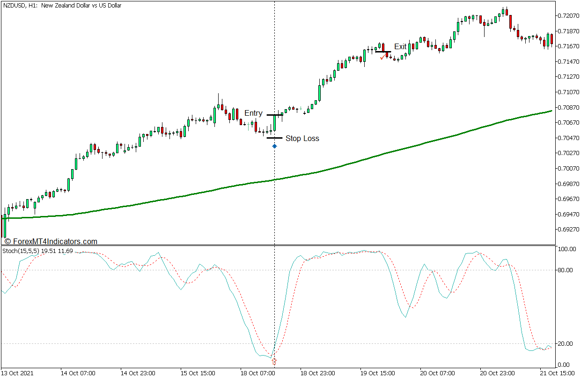Click the 0.69270 price on the axis
This screenshot has height=379, width=588.
567,230
